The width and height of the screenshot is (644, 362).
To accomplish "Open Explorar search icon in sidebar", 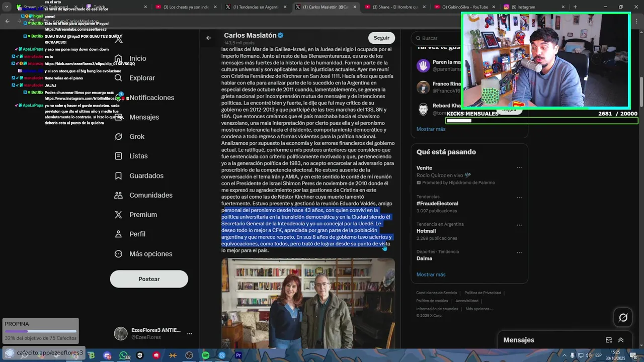I will (x=118, y=78).
